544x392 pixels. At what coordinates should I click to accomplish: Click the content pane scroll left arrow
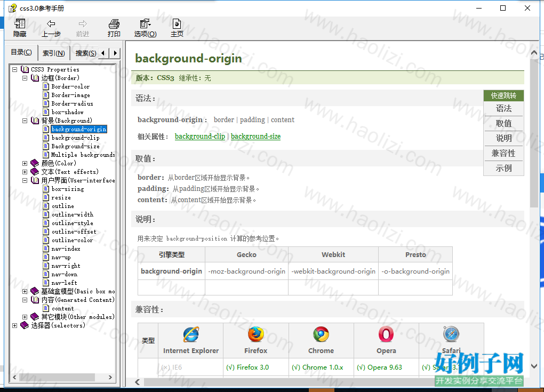point(138,382)
